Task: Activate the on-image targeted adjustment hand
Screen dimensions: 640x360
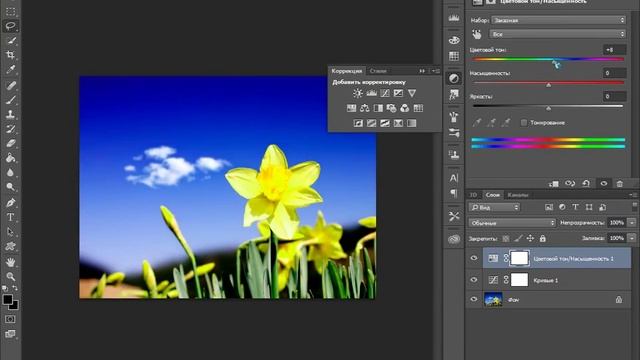Action: point(477,34)
